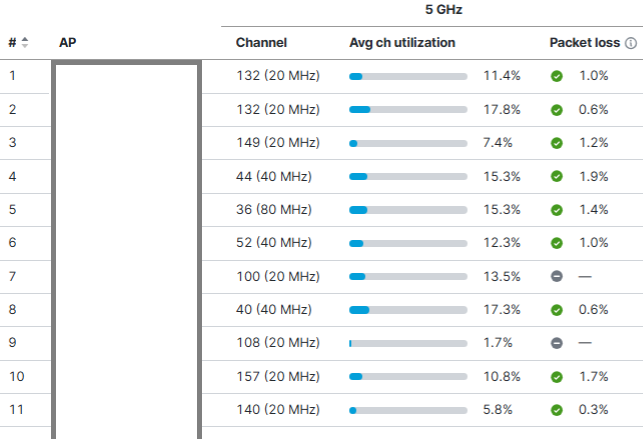This screenshot has height=439, width=643.
Task: Click green check icon beside 1.9% packet loss
Action: point(557,177)
